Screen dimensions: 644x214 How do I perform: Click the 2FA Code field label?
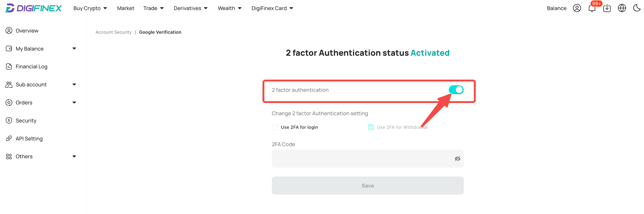[x=283, y=144]
